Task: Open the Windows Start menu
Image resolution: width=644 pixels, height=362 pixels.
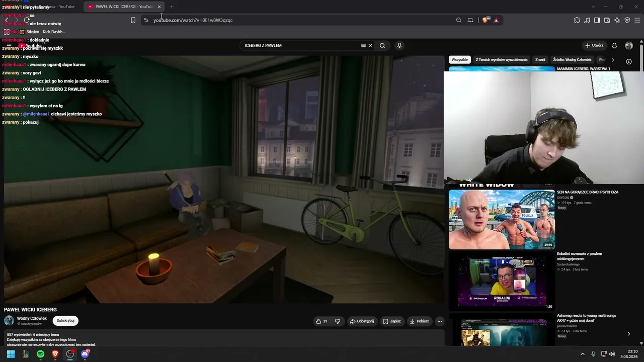Action: pyautogui.click(x=11, y=354)
